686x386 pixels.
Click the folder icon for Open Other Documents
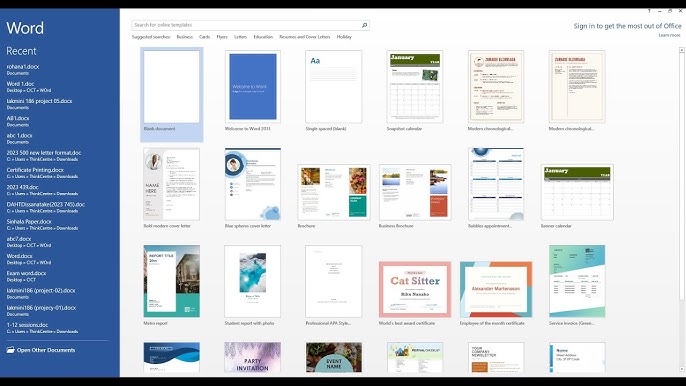point(10,350)
